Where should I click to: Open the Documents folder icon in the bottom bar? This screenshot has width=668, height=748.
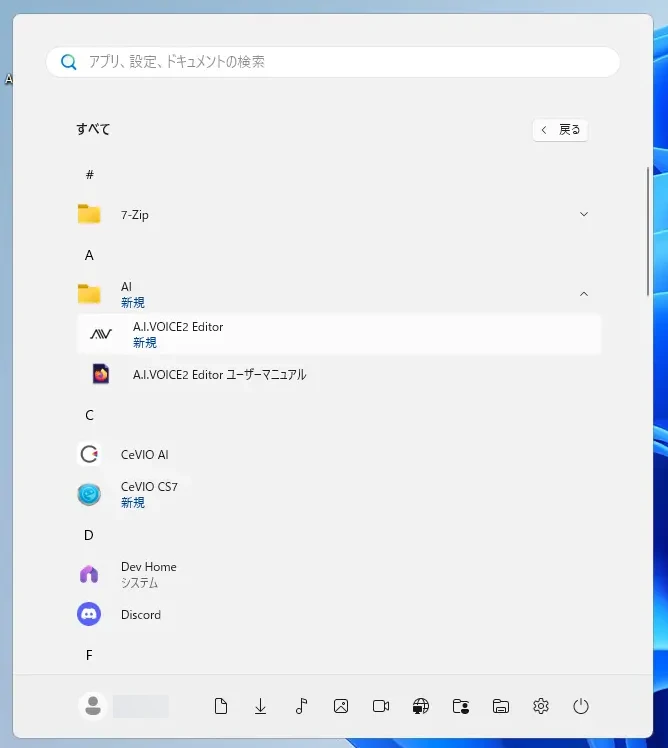[x=220, y=706]
